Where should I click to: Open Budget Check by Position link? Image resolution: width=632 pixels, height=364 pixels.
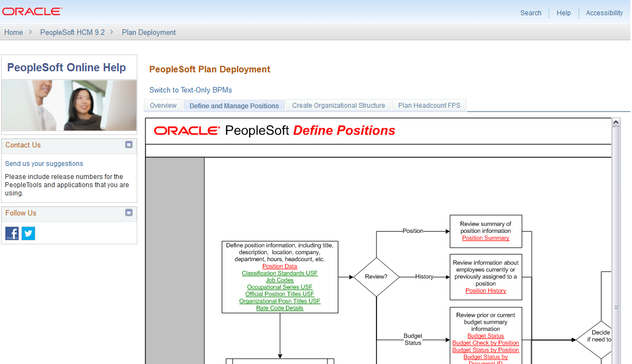[485, 343]
